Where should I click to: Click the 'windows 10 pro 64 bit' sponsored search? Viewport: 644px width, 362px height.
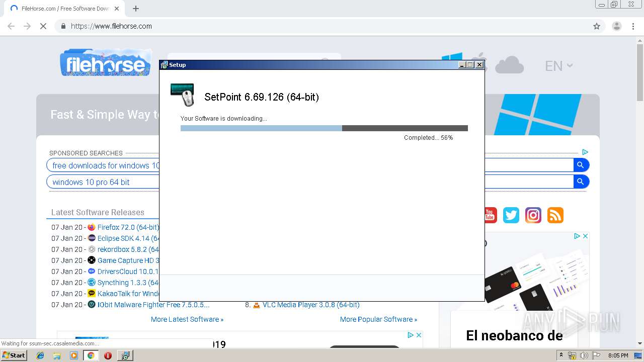(x=91, y=182)
